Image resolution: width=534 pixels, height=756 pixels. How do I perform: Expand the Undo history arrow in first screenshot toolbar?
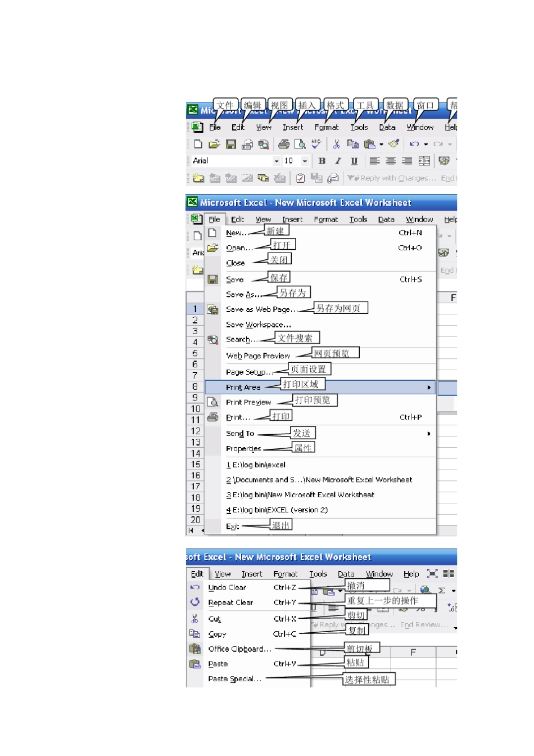(x=426, y=144)
